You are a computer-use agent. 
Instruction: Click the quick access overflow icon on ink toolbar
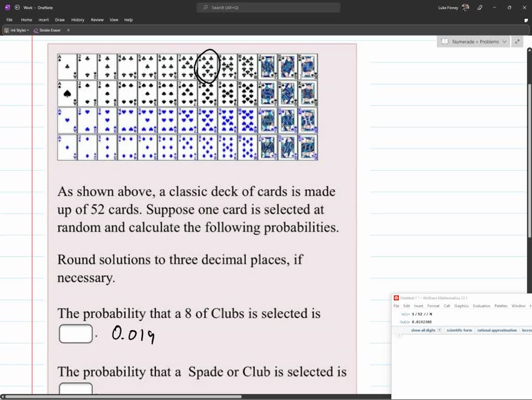(68, 30)
